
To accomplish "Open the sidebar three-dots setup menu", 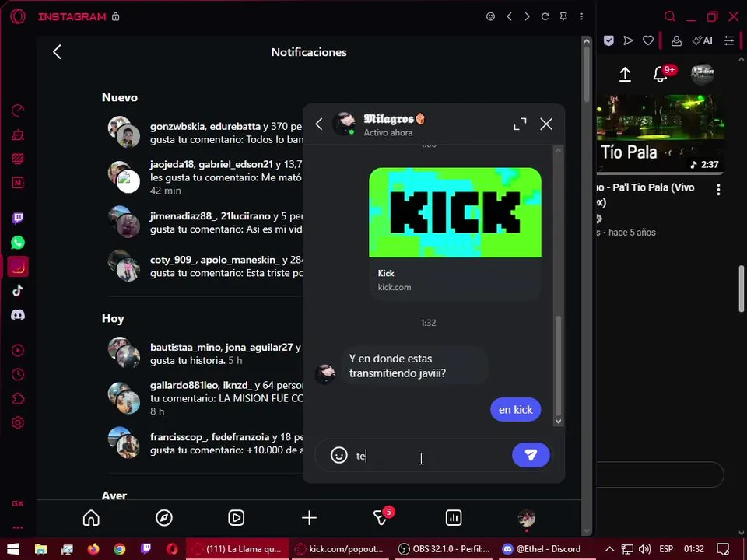I will coord(18,527).
